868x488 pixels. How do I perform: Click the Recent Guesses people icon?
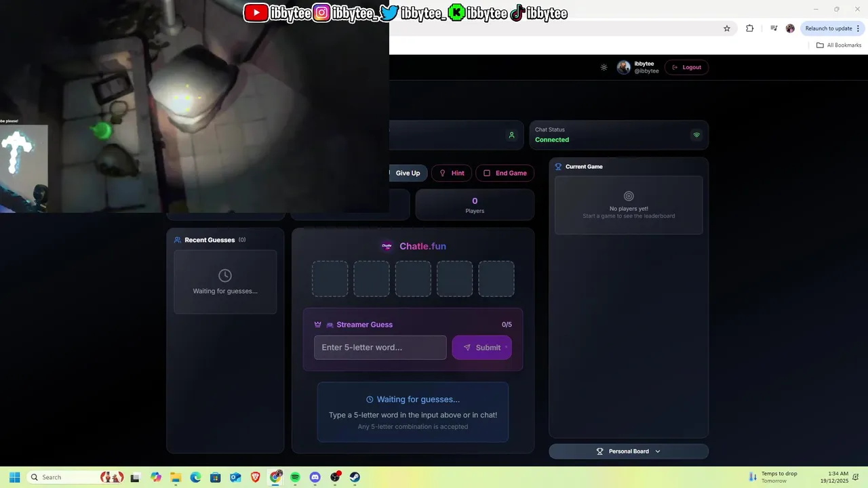pyautogui.click(x=178, y=240)
